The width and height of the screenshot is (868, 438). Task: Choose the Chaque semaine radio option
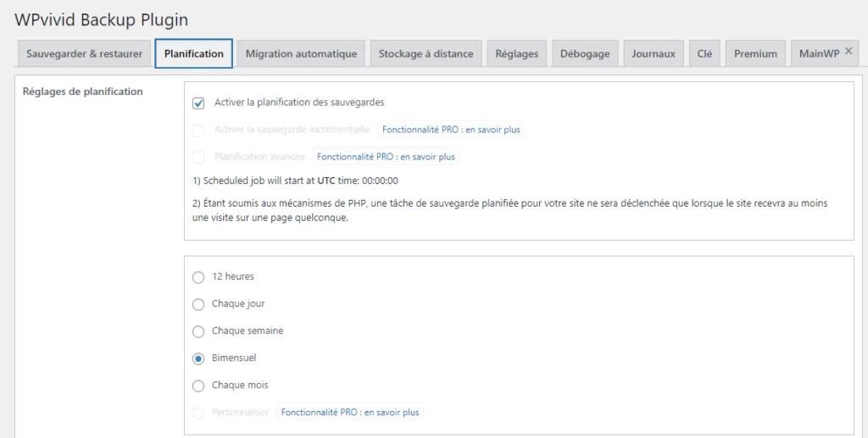pos(198,331)
